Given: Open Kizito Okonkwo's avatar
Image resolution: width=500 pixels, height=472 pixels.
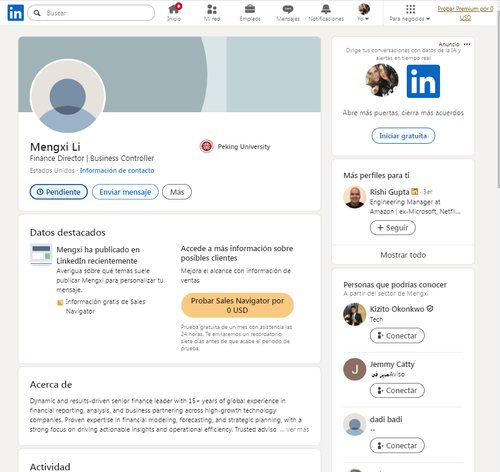Looking at the screenshot, I should [355, 314].
